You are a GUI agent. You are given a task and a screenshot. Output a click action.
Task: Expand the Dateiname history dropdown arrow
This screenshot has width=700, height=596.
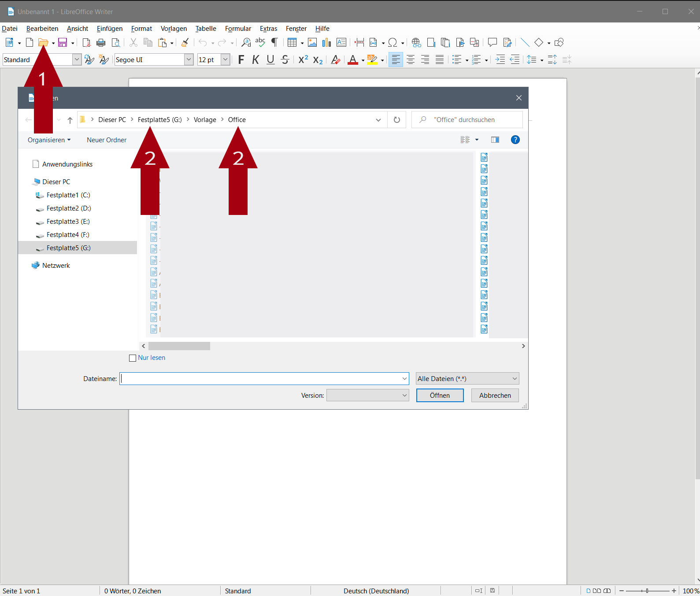tap(404, 378)
